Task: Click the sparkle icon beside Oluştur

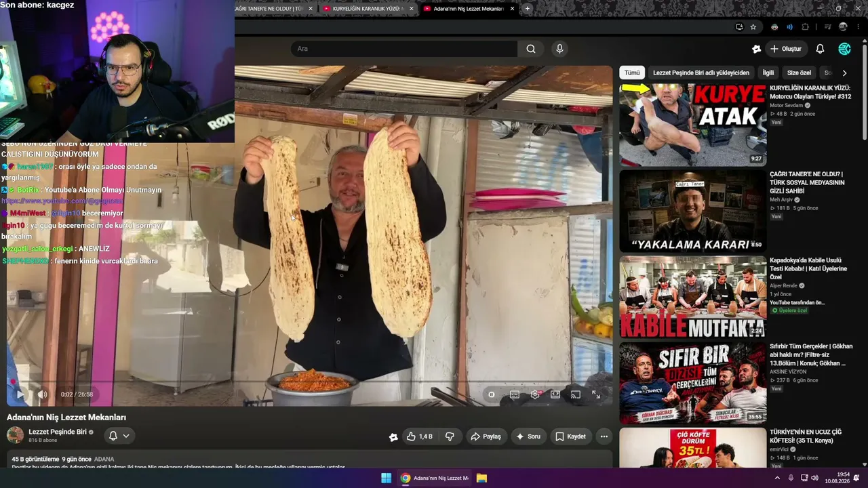Action: (757, 49)
